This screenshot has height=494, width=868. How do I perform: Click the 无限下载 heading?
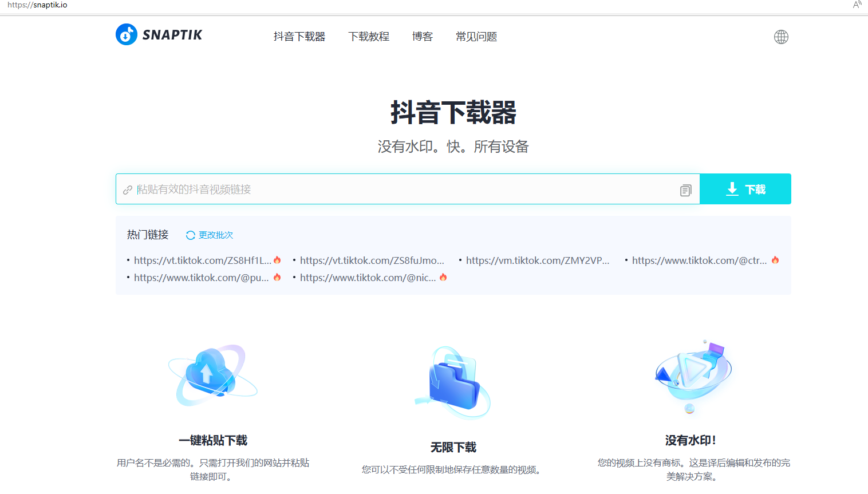click(x=453, y=447)
